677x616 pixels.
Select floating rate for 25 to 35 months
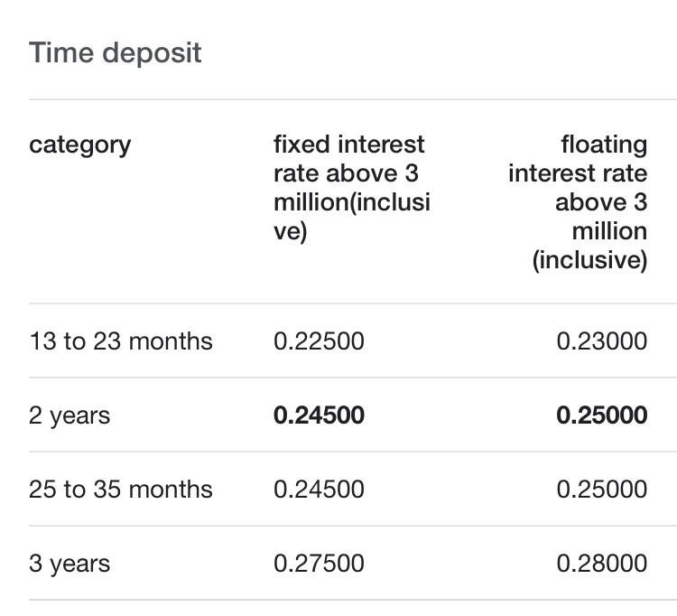602,490
